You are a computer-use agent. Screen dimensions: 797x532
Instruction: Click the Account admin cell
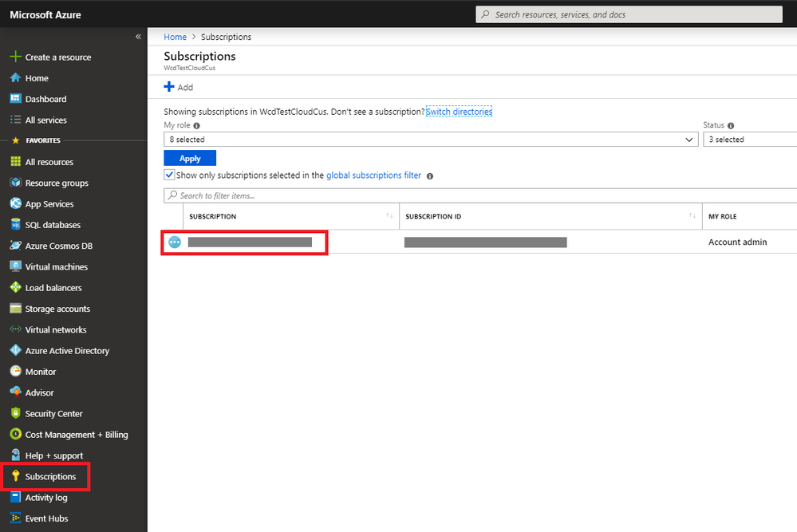click(x=737, y=242)
